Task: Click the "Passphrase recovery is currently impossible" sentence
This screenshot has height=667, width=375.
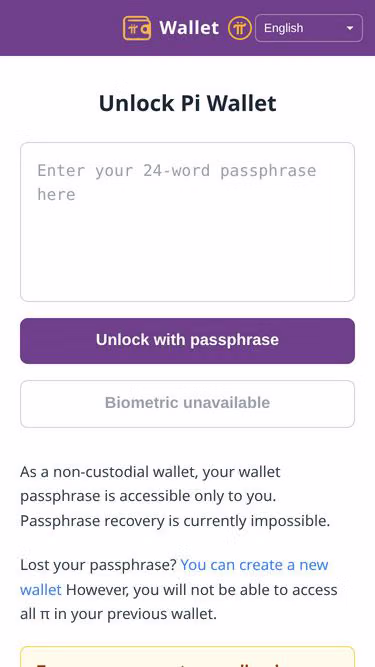Action: (175, 521)
